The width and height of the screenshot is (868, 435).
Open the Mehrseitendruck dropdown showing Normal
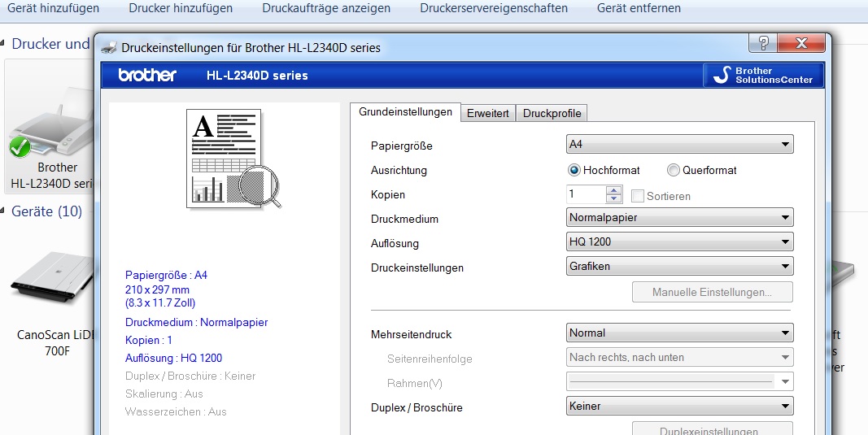pyautogui.click(x=680, y=333)
